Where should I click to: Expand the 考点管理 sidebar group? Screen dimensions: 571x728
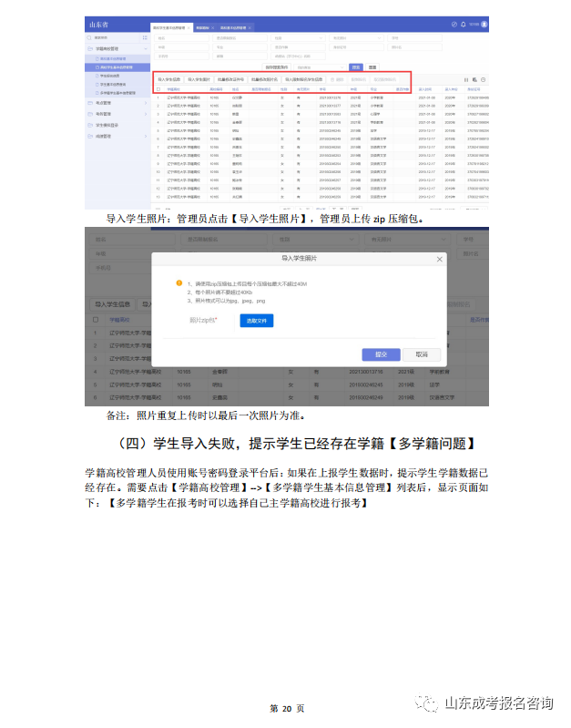pos(146,103)
